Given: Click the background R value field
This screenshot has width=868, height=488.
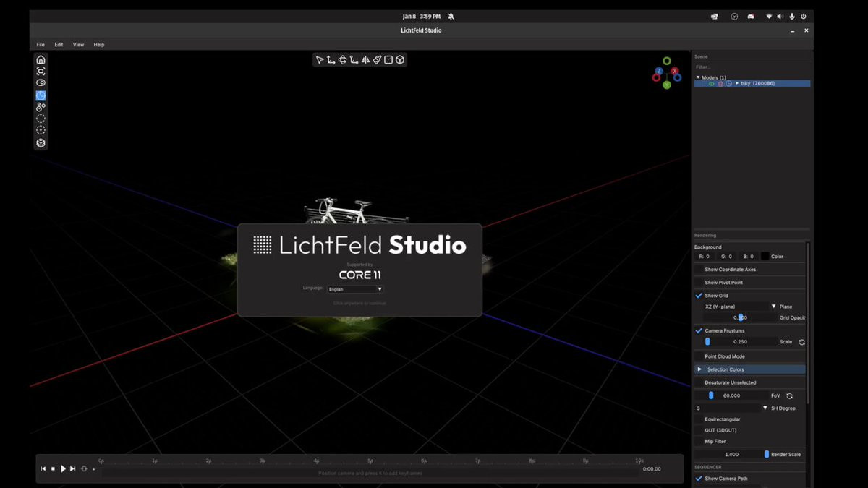Looking at the screenshot, I should coord(705,257).
